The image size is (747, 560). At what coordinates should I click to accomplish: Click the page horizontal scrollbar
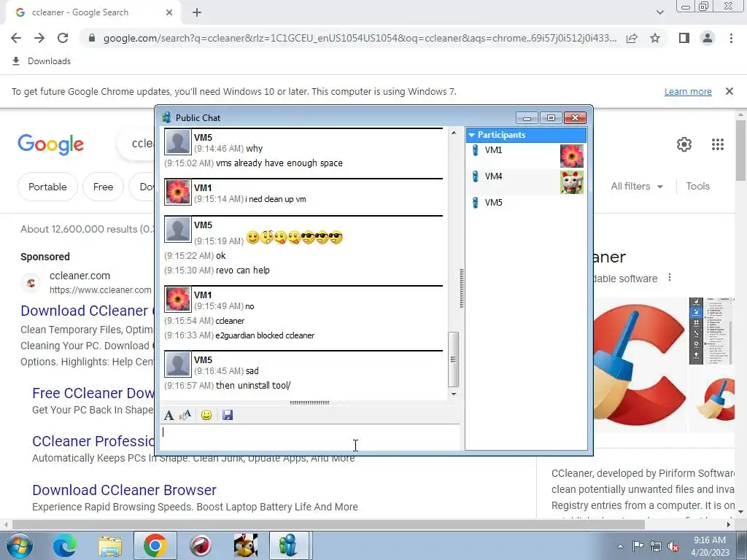[328, 524]
